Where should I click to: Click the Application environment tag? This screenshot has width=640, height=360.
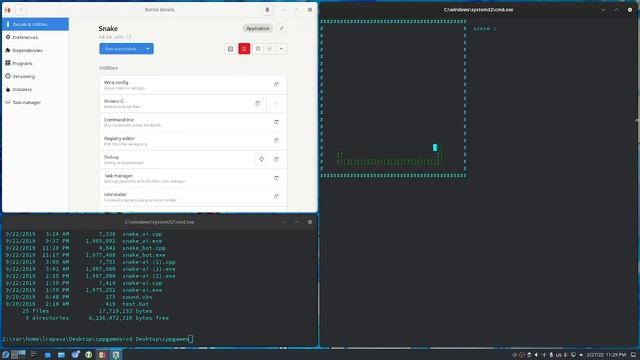[258, 28]
